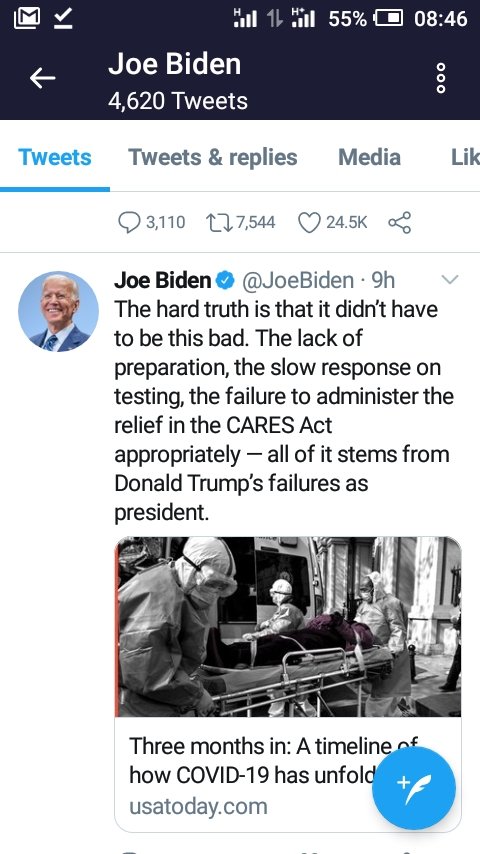This screenshot has width=480, height=854.
Task: Open the usatoday.com link
Action: [198, 806]
